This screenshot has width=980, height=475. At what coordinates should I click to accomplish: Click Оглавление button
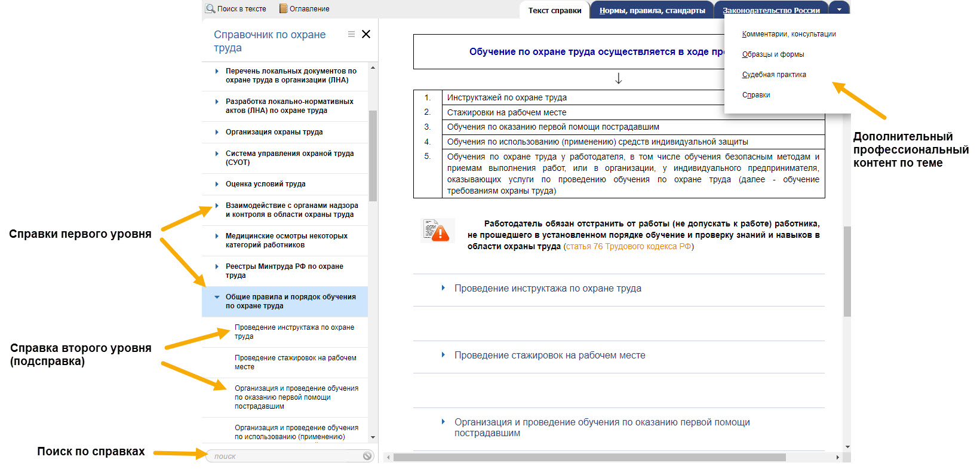click(x=305, y=9)
